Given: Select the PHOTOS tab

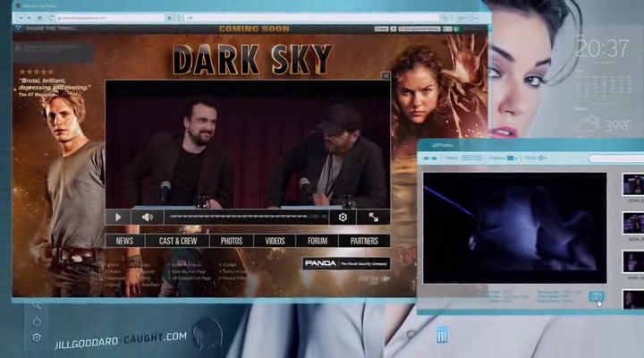Looking at the screenshot, I should [x=232, y=241].
